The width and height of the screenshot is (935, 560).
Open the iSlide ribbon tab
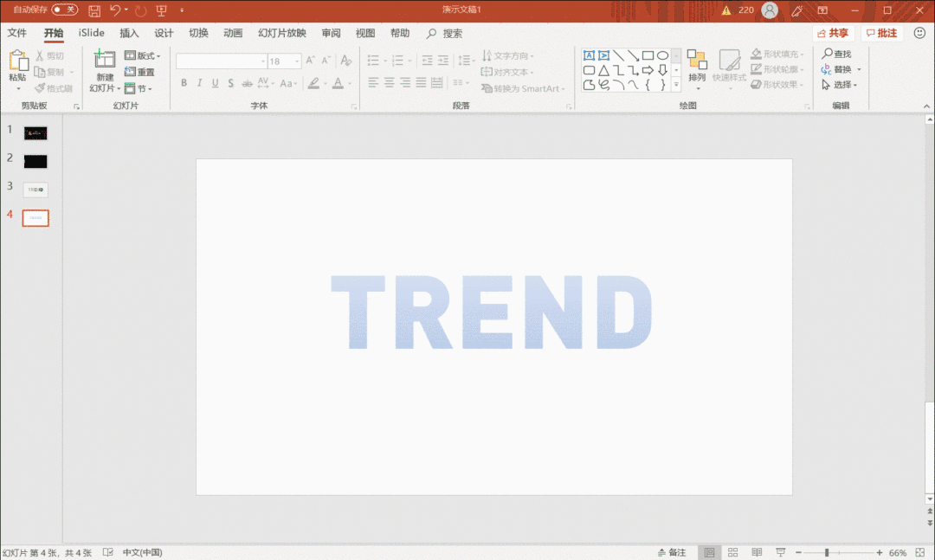[91, 34]
